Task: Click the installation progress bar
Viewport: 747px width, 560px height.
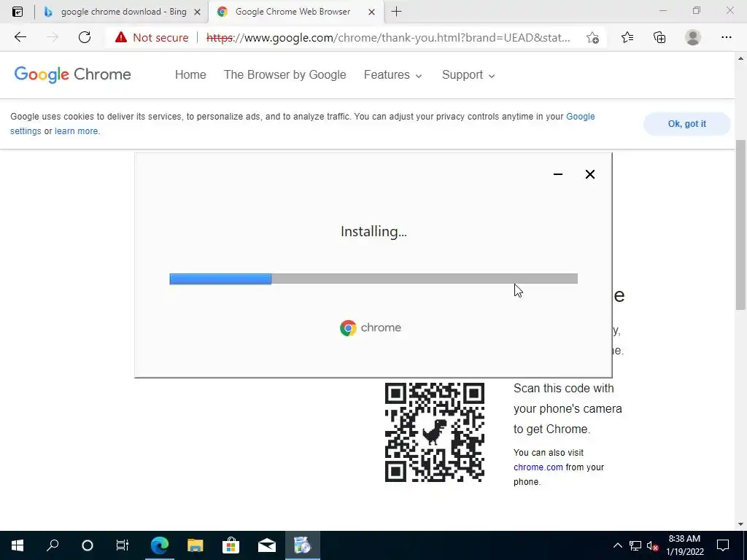Action: point(373,279)
